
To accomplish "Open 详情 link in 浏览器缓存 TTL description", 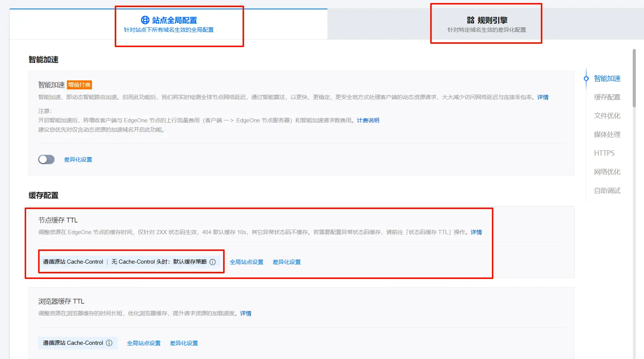I will (246, 313).
